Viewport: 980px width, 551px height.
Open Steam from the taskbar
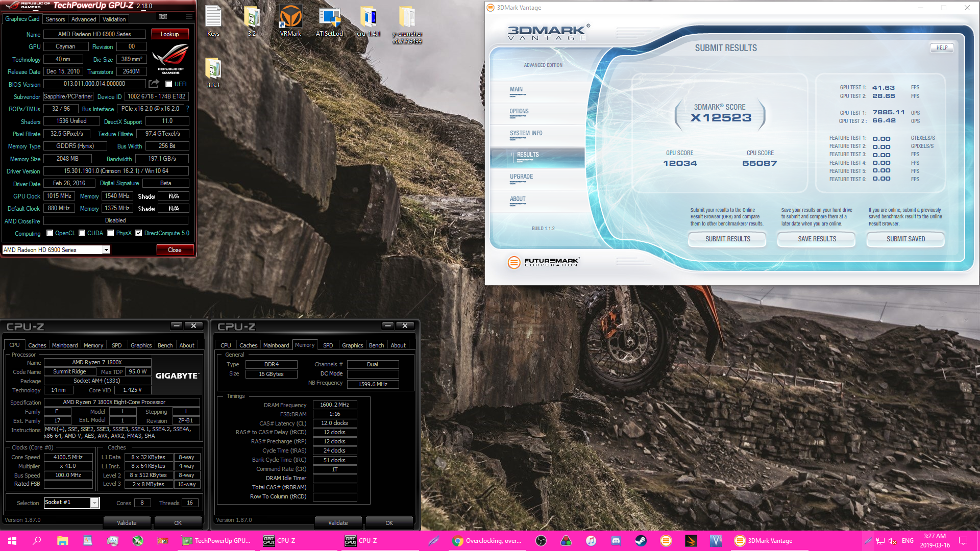click(x=641, y=541)
